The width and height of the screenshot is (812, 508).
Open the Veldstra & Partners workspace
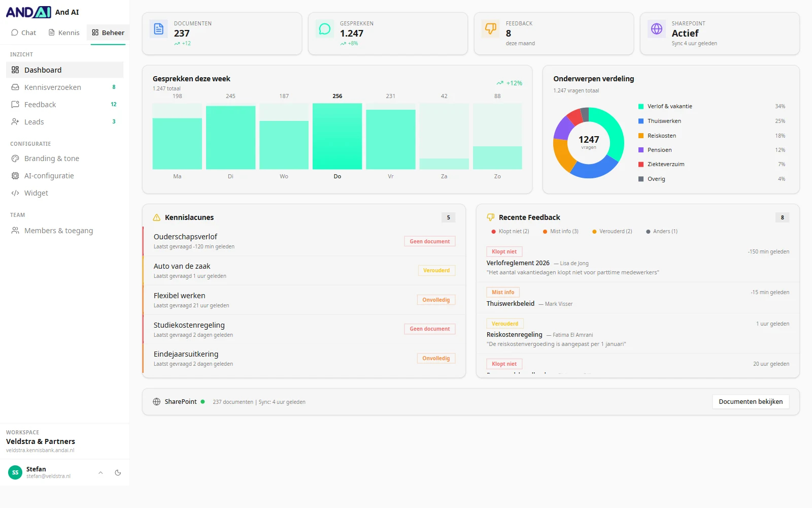41,441
